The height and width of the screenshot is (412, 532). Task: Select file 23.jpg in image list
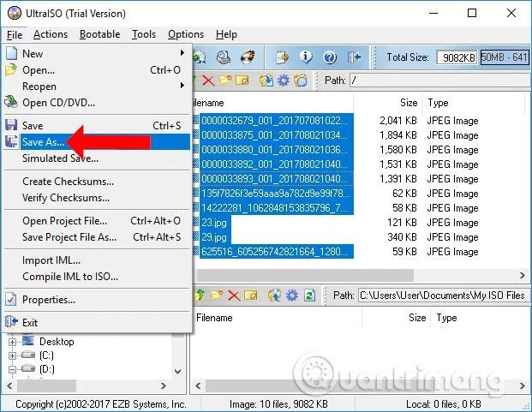click(214, 223)
